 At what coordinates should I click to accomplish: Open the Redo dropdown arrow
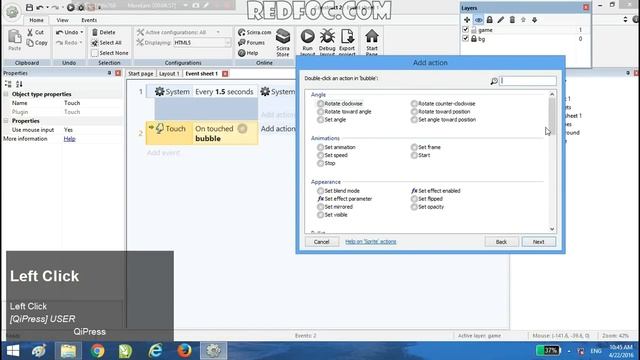[81, 42]
